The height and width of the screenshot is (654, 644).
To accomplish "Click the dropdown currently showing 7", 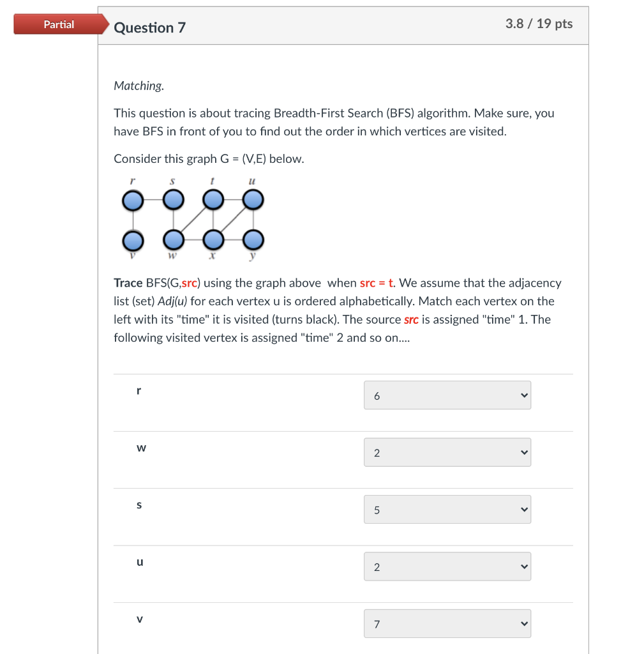I will pyautogui.click(x=447, y=623).
